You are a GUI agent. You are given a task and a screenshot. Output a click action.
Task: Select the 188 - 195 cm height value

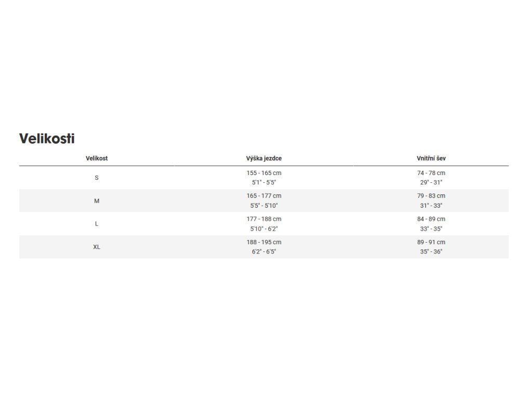(x=264, y=242)
